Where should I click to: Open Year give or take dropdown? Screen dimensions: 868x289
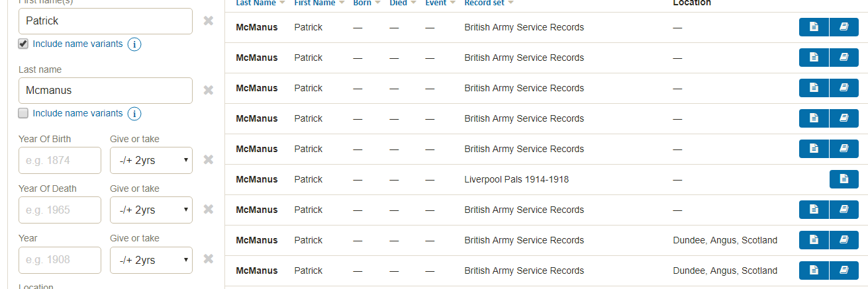[x=151, y=260]
